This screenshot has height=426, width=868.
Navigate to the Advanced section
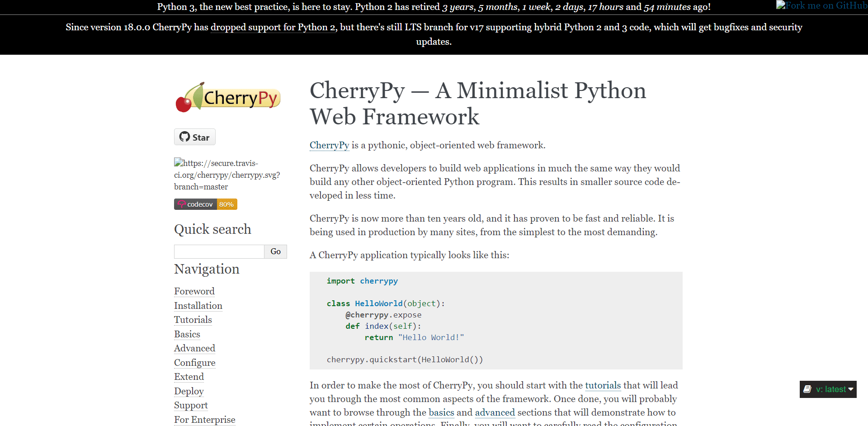point(194,348)
